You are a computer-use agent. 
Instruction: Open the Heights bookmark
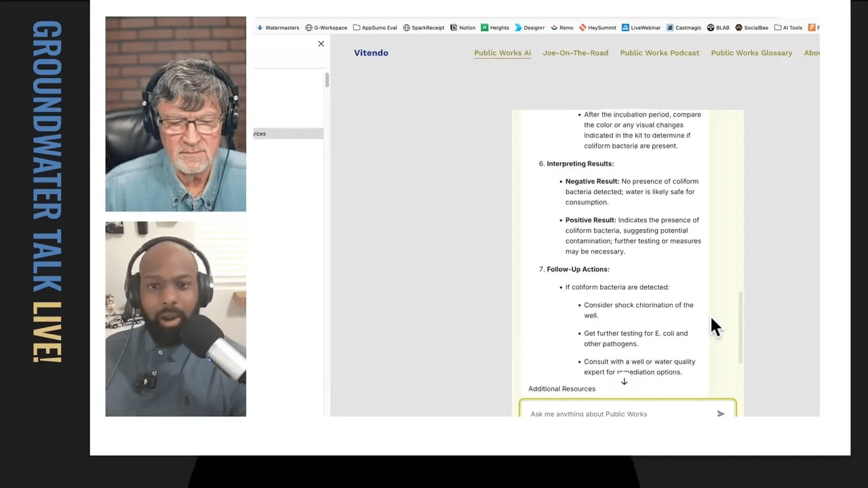tap(495, 28)
